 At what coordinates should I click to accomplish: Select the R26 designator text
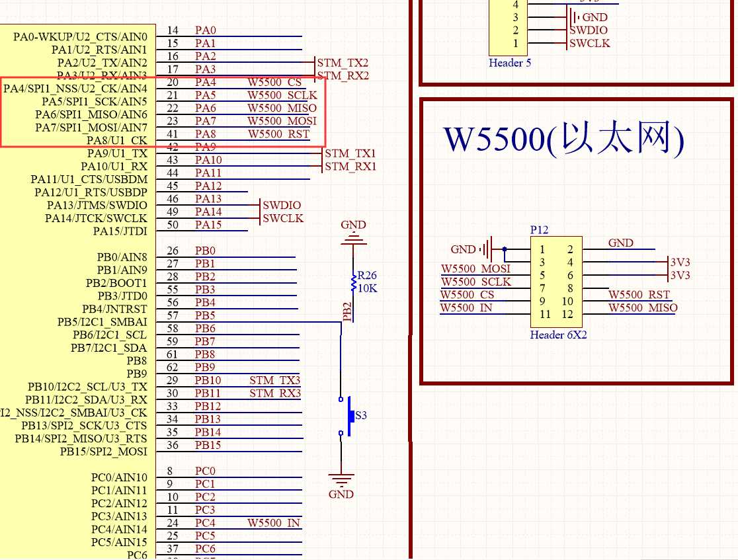[367, 275]
